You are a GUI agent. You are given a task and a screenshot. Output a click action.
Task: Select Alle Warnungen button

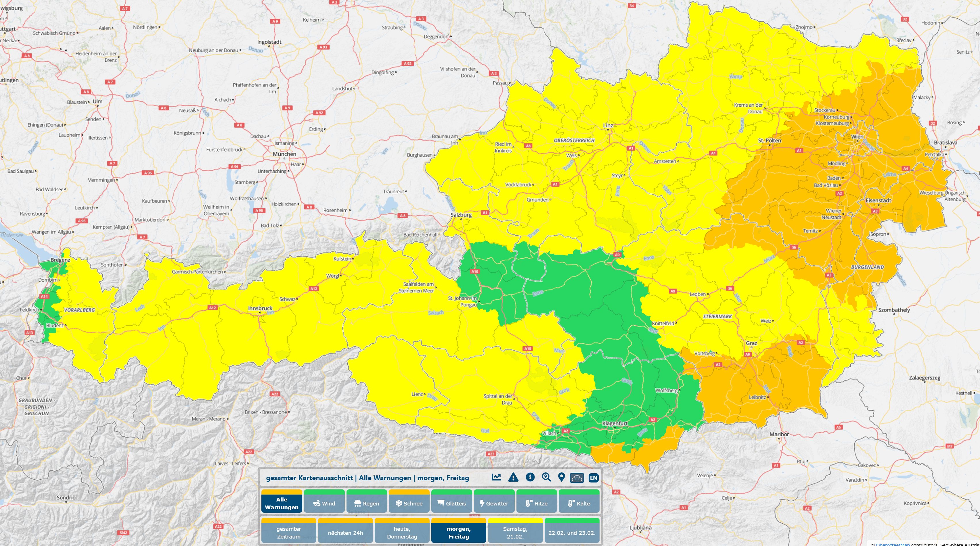pos(282,503)
